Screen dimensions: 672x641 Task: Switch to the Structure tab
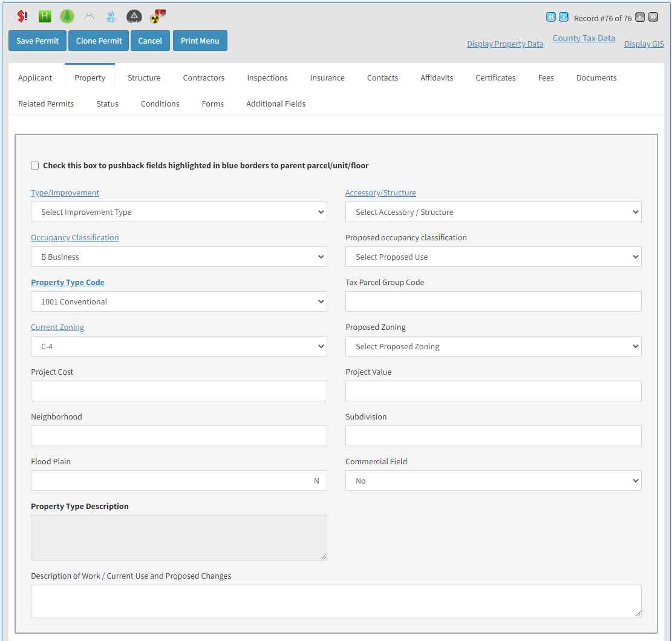point(144,77)
